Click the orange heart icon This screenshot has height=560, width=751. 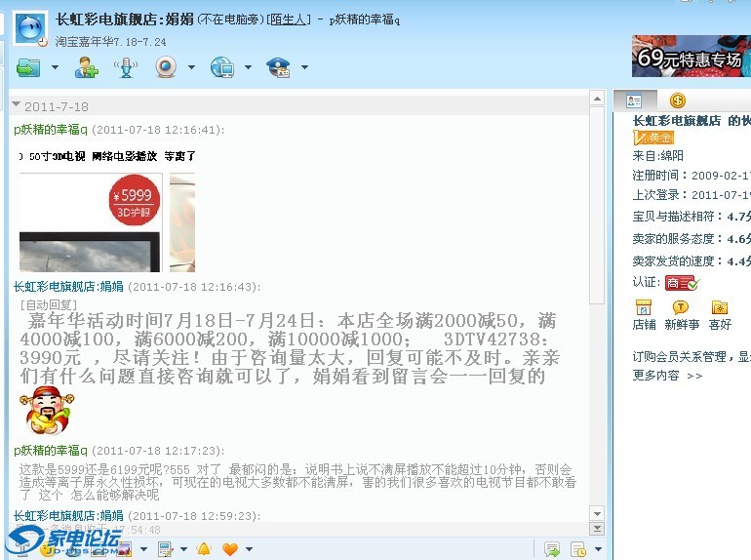[230, 549]
